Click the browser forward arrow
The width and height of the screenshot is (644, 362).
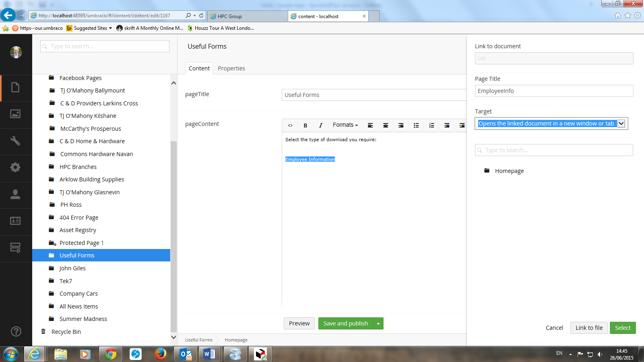click(22, 16)
